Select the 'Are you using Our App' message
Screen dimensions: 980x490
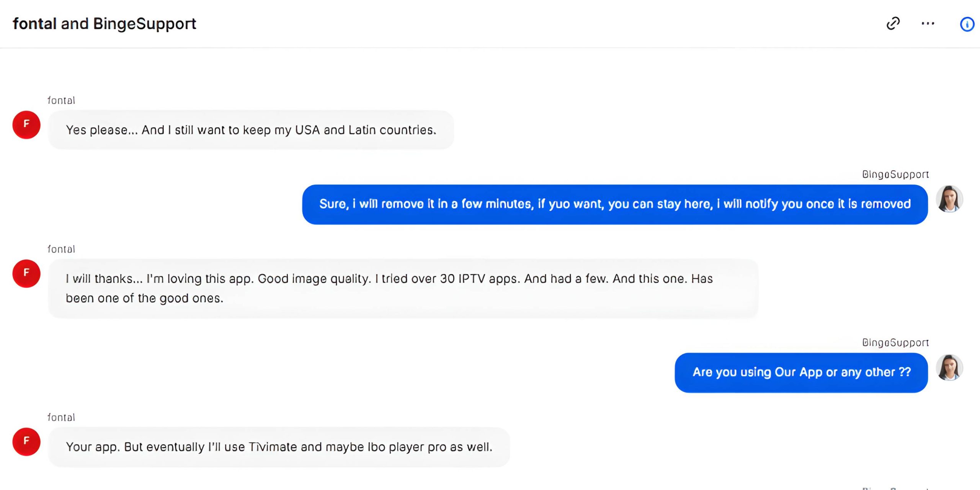801,372
